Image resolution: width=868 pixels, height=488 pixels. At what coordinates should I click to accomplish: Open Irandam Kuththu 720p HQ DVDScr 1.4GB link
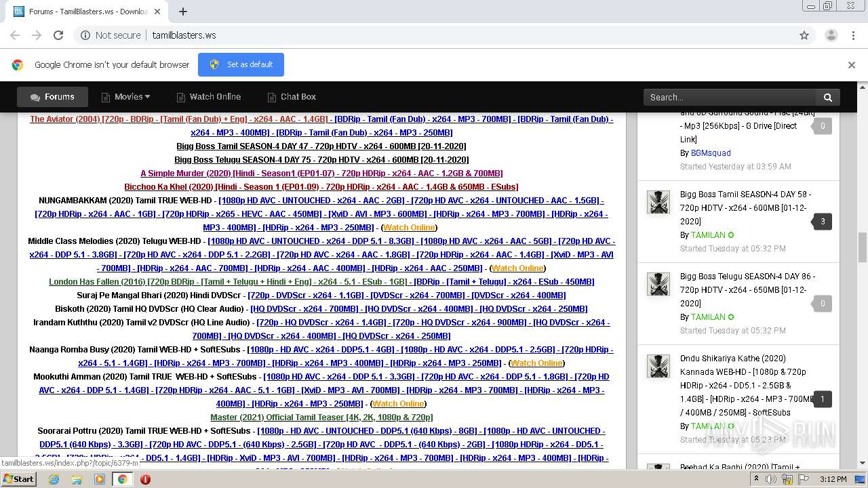(321, 323)
